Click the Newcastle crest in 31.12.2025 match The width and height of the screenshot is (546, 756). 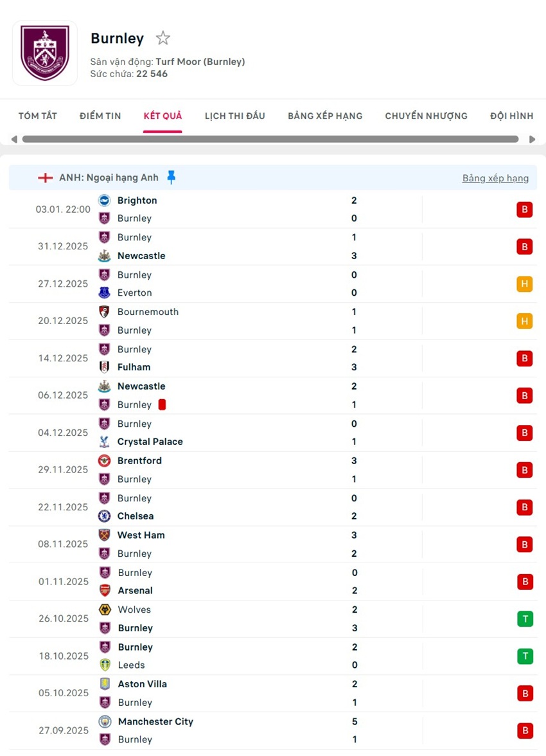(x=104, y=256)
